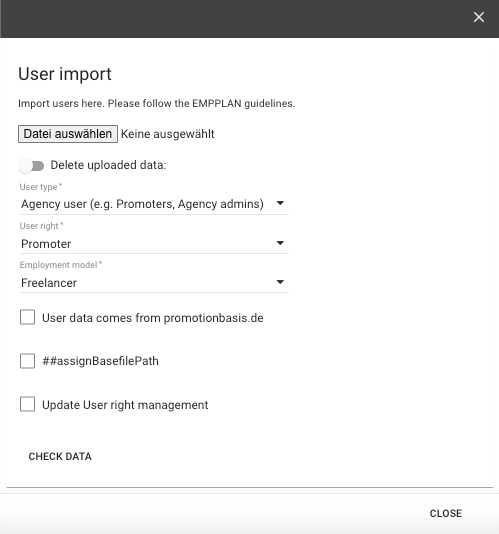Click the CHECK DATA button
This screenshot has width=499, height=534.
(60, 456)
